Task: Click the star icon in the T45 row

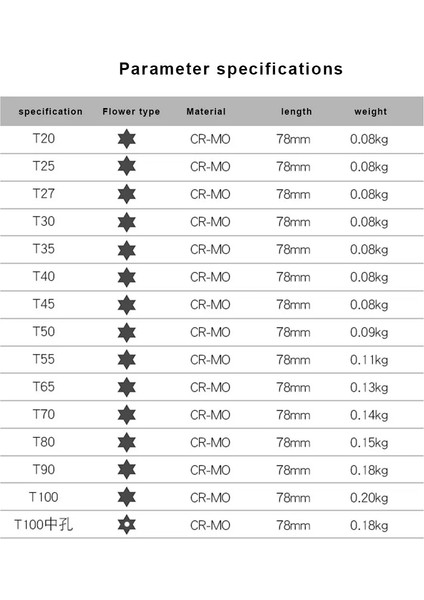Action: [127, 305]
